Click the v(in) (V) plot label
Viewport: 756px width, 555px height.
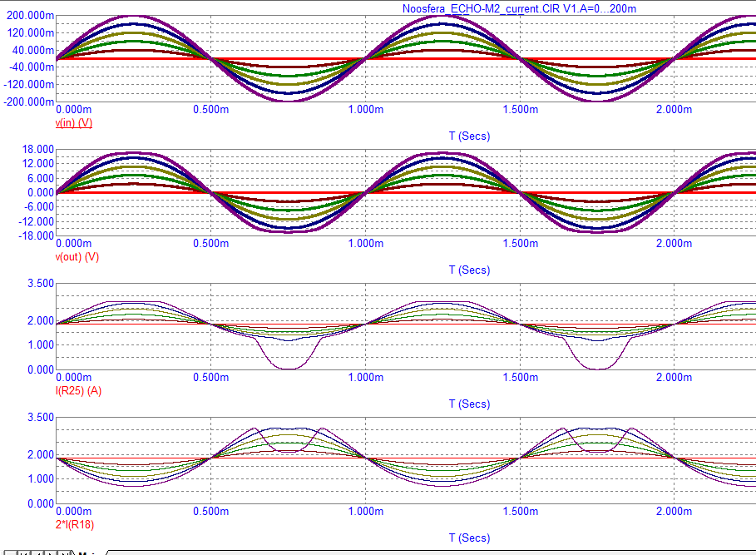tap(74, 123)
